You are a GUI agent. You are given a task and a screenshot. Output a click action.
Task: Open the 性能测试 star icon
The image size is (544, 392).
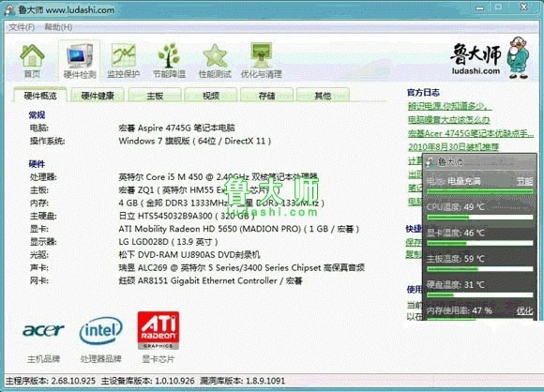click(x=215, y=61)
